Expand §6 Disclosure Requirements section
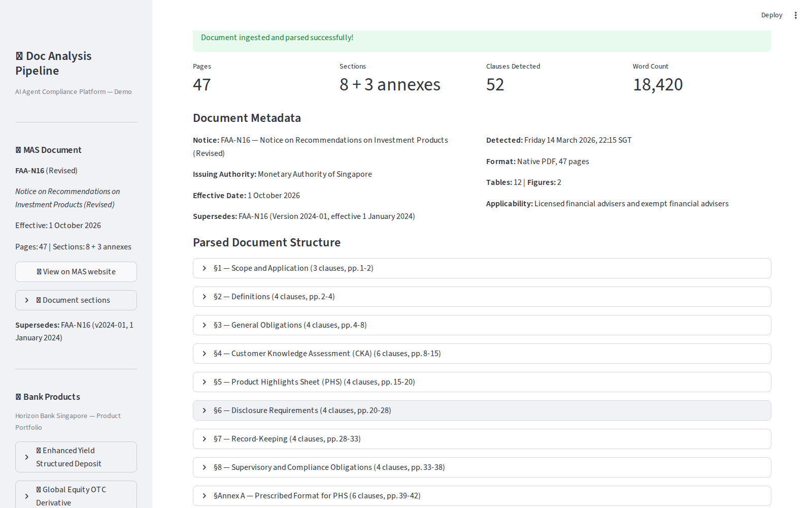 [482, 410]
